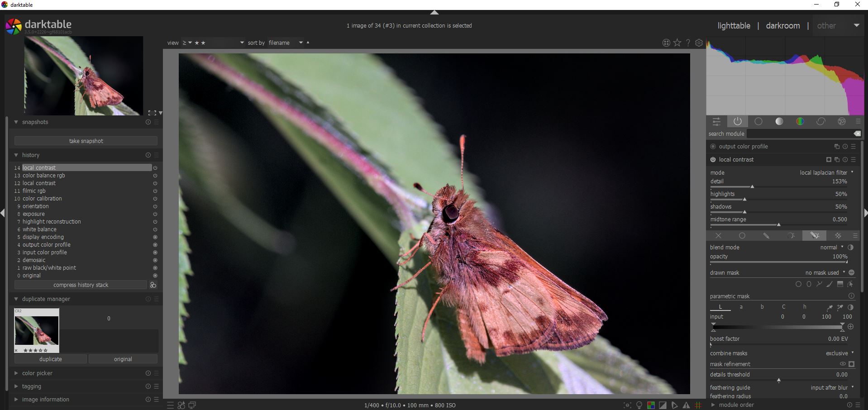This screenshot has width=868, height=410.
Task: Clear the search module field
Action: [x=857, y=133]
